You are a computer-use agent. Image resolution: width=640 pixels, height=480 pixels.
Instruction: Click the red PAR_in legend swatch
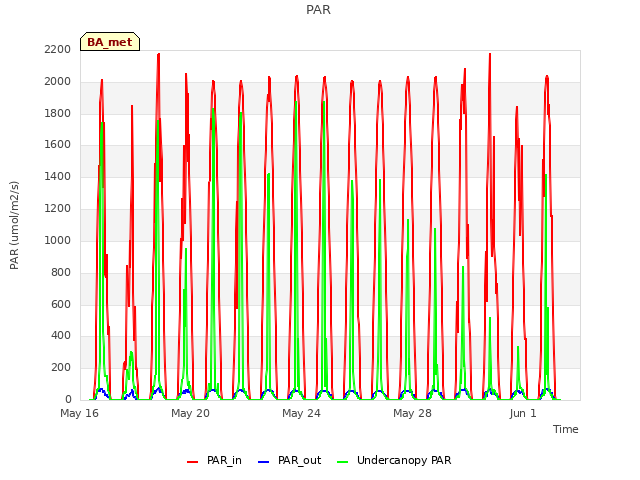coord(192,462)
